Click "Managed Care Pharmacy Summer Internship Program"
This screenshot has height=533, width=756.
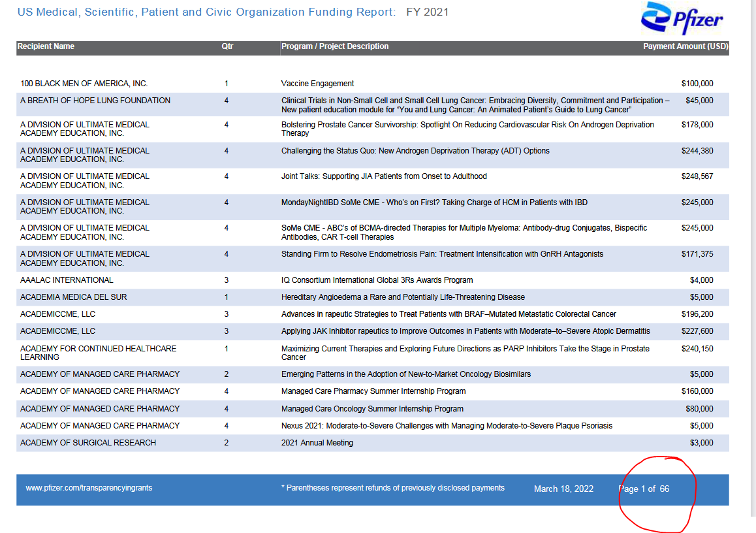(373, 391)
